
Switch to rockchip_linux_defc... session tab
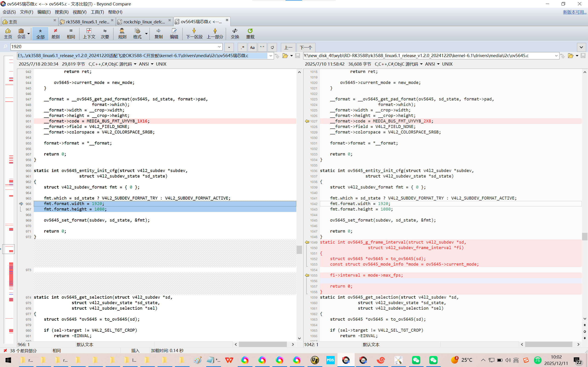point(144,22)
